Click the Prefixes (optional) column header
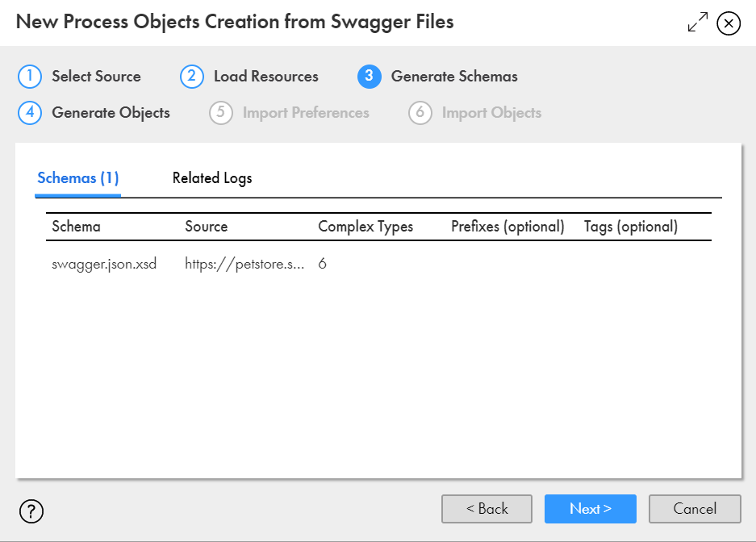756x542 pixels. (x=507, y=227)
